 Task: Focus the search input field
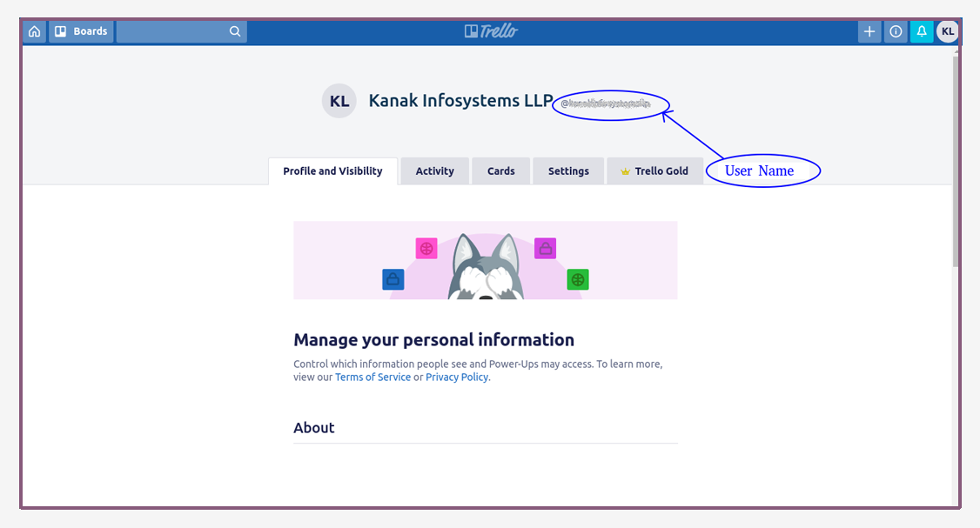pos(181,31)
